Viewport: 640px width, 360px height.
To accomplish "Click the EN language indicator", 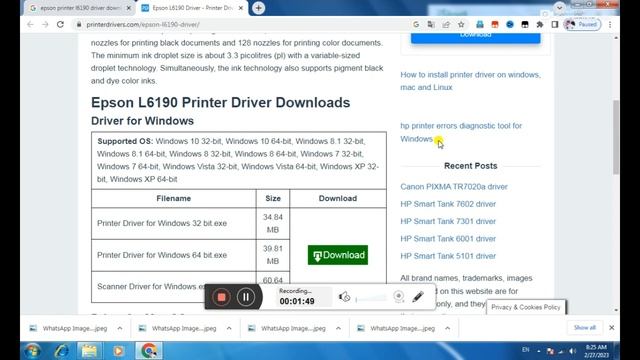I will click(526, 350).
